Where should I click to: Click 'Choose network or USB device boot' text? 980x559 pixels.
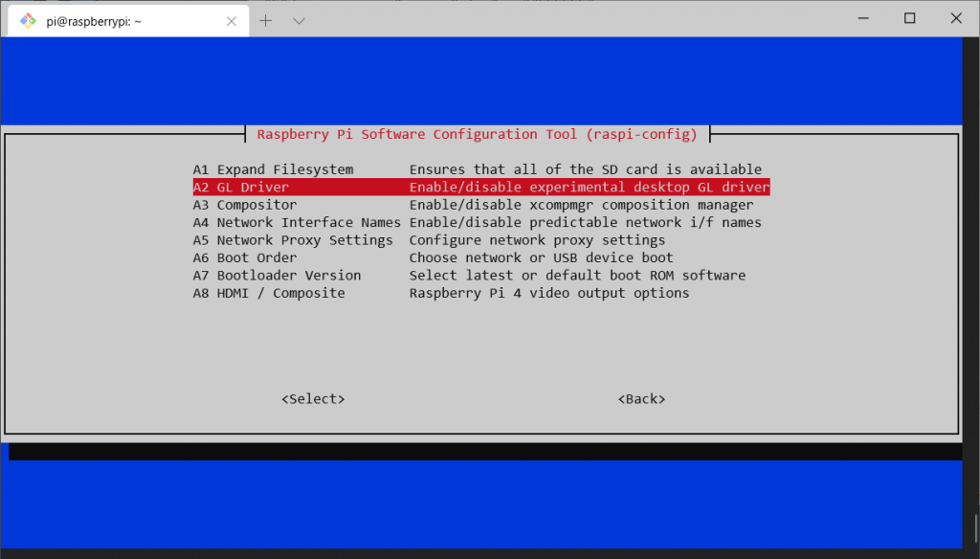(x=542, y=257)
